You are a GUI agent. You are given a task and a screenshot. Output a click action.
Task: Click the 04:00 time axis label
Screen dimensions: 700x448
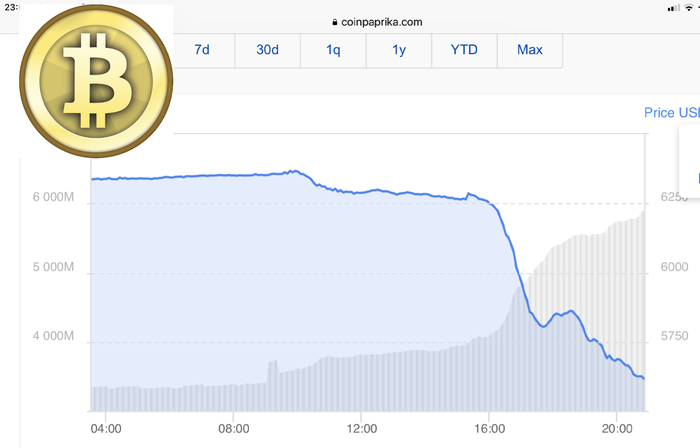point(106,429)
